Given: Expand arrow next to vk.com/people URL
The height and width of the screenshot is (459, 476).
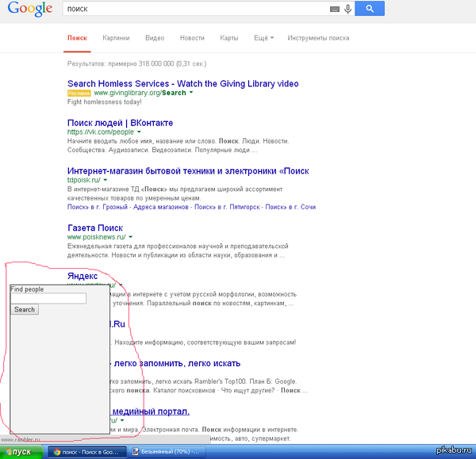Looking at the screenshot, I should [x=139, y=132].
